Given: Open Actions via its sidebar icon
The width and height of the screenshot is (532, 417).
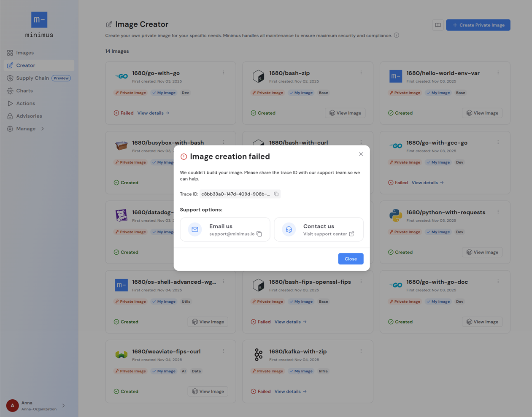Looking at the screenshot, I should (9, 103).
